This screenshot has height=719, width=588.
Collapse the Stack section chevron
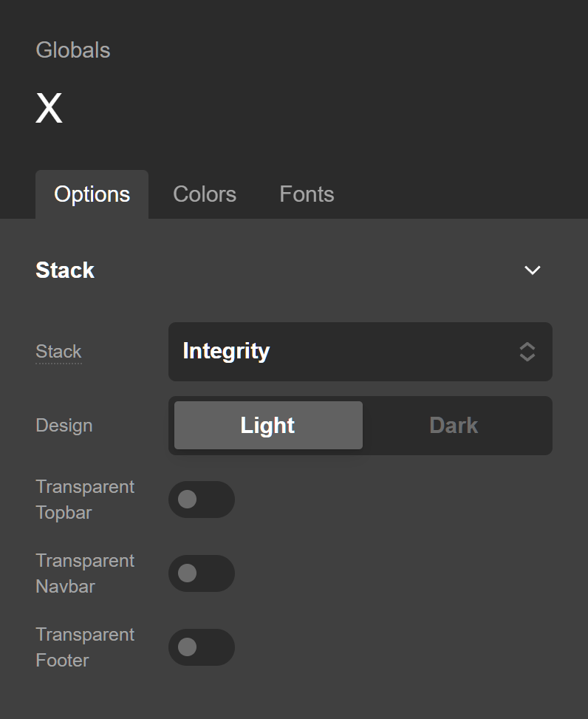coord(532,270)
